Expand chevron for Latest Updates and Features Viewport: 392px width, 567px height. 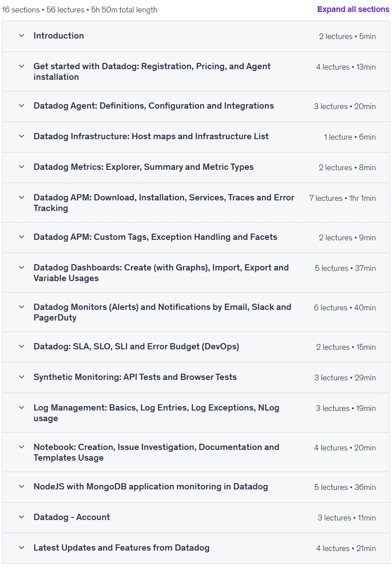pos(21,547)
